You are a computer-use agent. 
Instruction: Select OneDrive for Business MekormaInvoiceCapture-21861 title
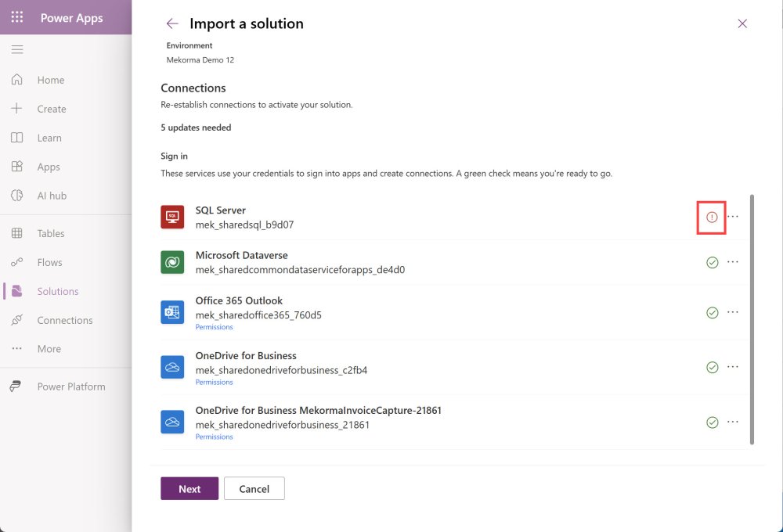[318, 410]
